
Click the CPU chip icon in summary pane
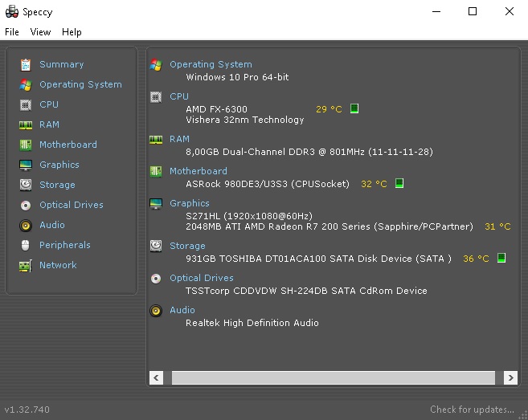156,97
